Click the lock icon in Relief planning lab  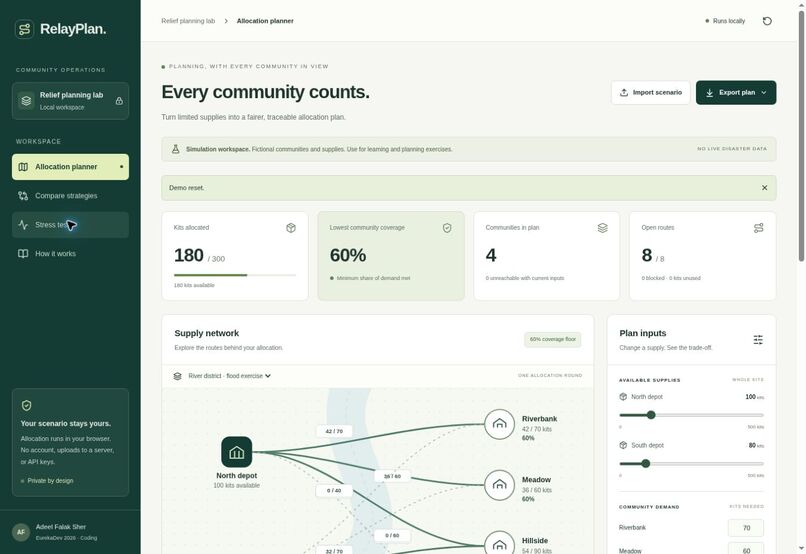pos(119,101)
